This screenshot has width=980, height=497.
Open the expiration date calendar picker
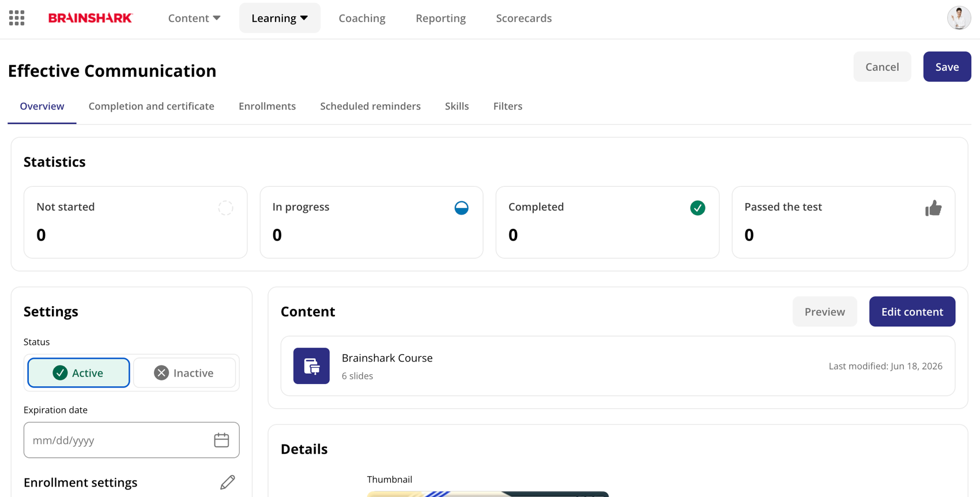(221, 440)
